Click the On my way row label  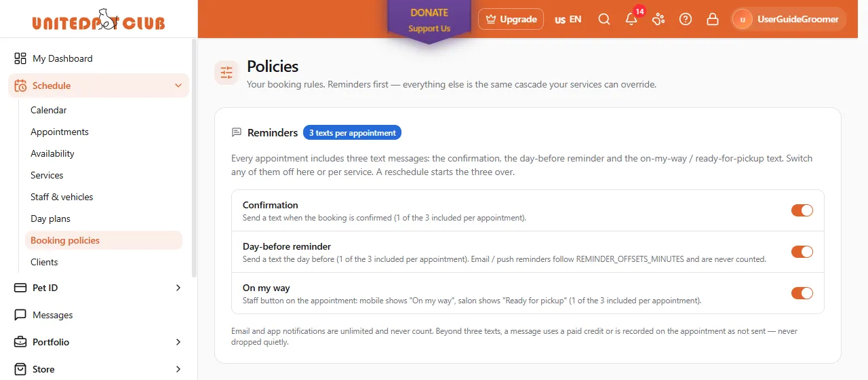pyautogui.click(x=267, y=288)
